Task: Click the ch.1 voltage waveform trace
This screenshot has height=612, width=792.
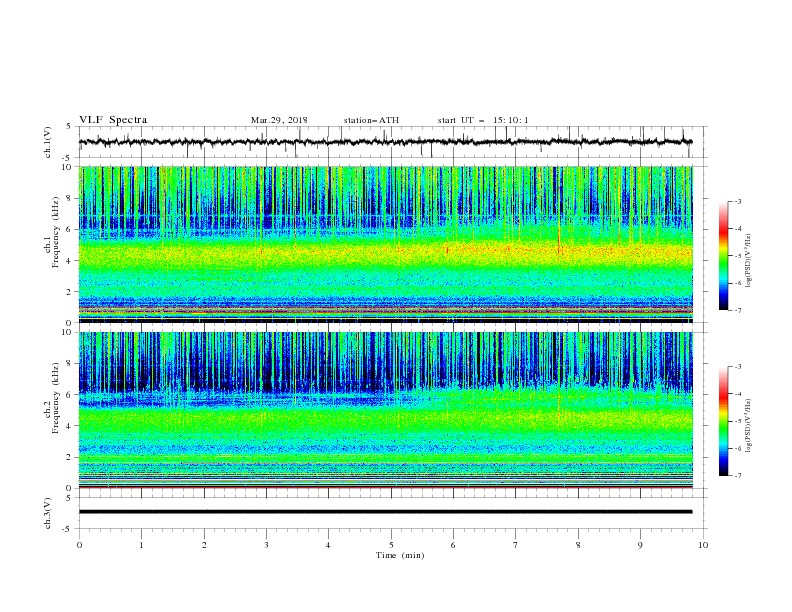Action: [x=385, y=142]
